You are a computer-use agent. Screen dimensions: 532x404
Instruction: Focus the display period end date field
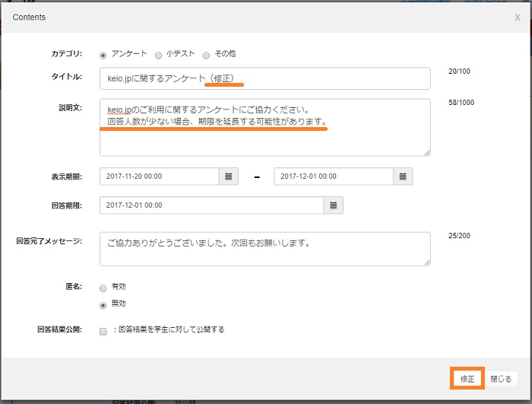coord(333,176)
